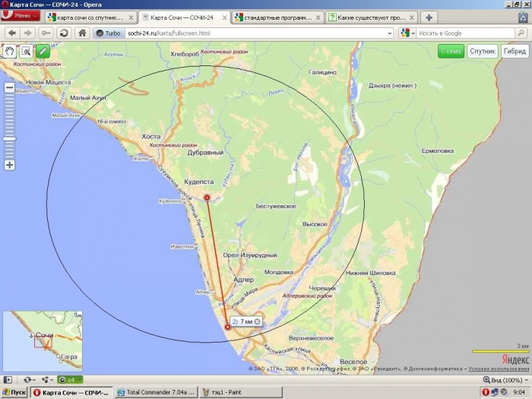Go to browser home page icon
The width and height of the screenshot is (532, 399).
[81, 33]
